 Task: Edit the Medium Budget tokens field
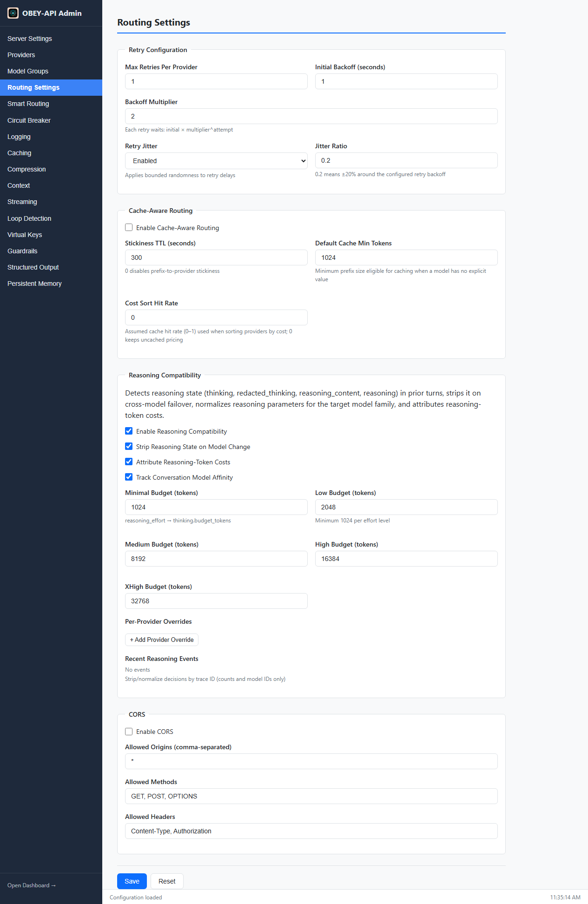point(216,559)
